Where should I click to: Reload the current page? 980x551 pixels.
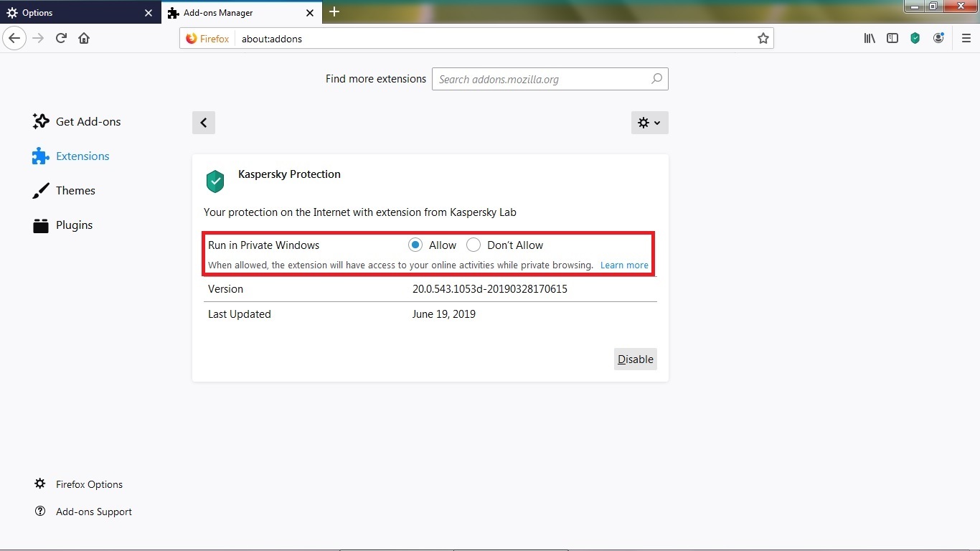pyautogui.click(x=61, y=38)
